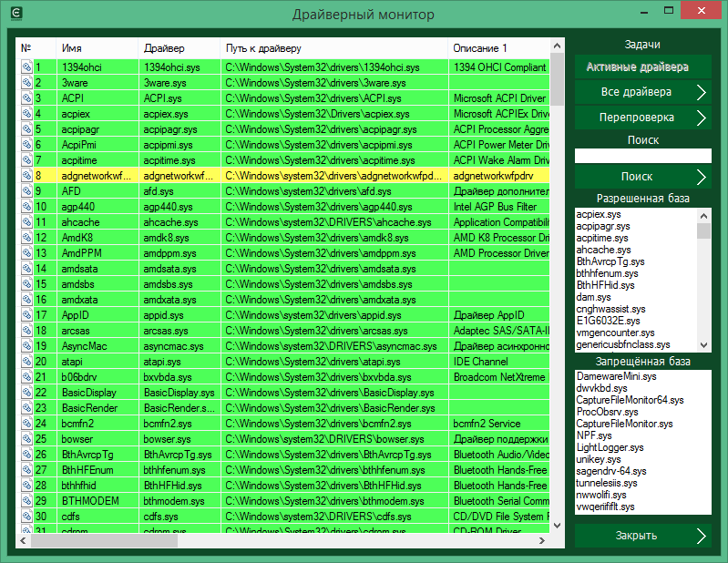
Task: Click the C:\Windows\System32\drivers\bcmfn2.sys path cell
Action: point(334,424)
